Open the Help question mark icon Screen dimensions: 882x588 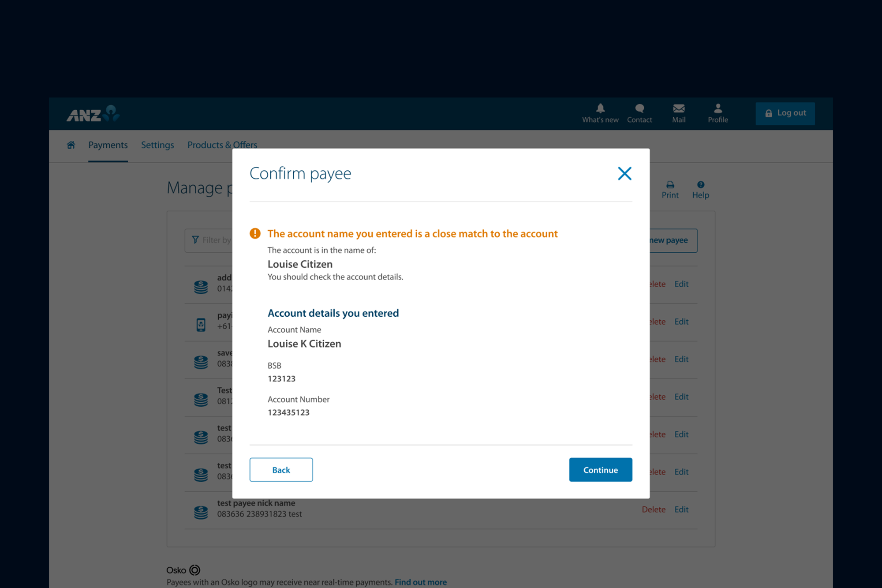click(700, 185)
